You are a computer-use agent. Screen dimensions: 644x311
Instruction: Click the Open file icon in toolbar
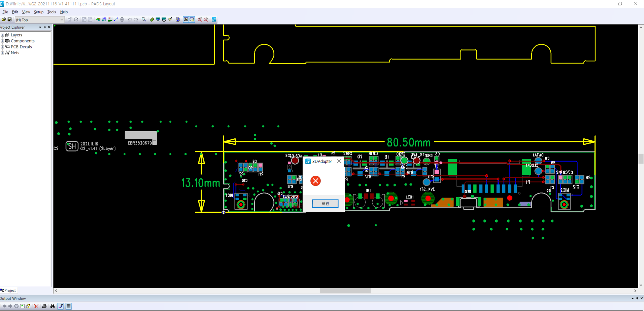point(4,20)
